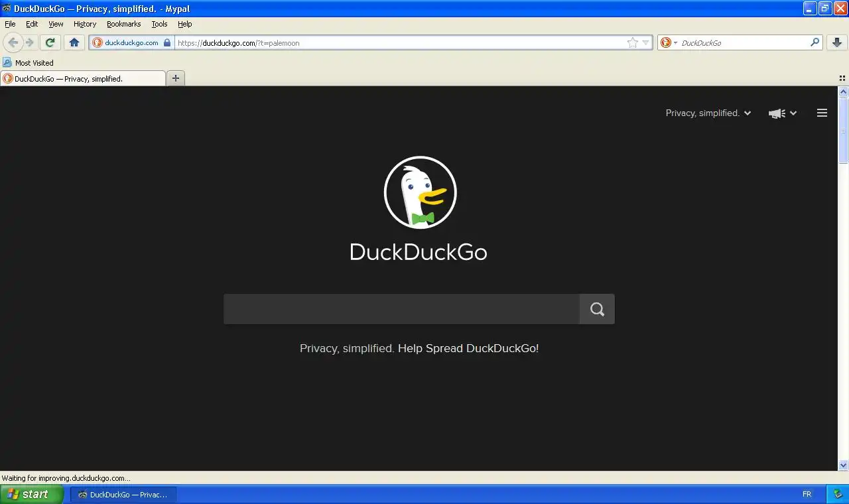Image resolution: width=849 pixels, height=504 pixels.
Task: Click the system tray icon
Action: 838,494
